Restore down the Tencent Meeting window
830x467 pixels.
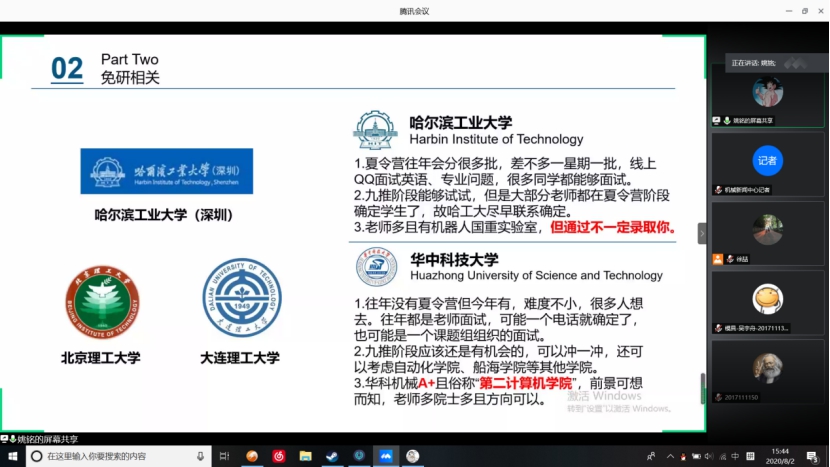click(x=805, y=11)
